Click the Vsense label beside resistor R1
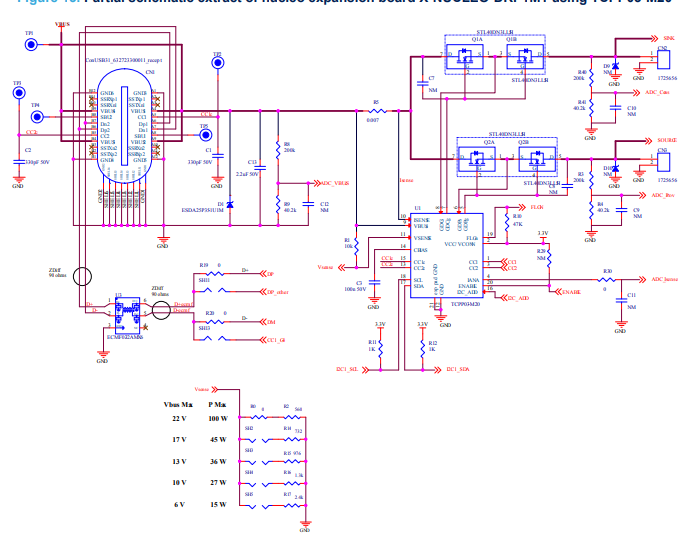 (325, 267)
